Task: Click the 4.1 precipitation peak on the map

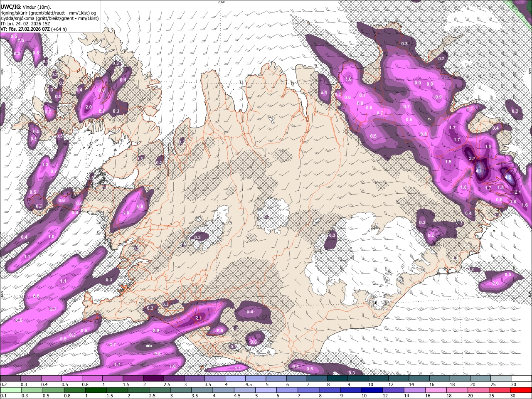Action: 479,171
